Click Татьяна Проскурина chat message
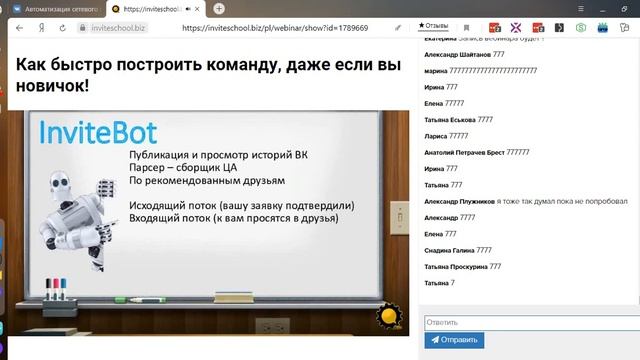The height and width of the screenshot is (360, 640). pos(462,267)
